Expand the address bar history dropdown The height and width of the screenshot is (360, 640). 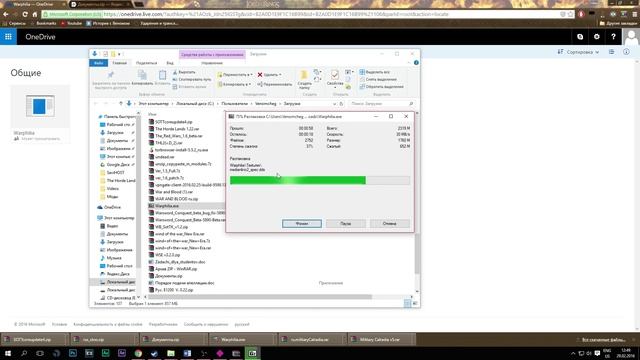click(334, 104)
